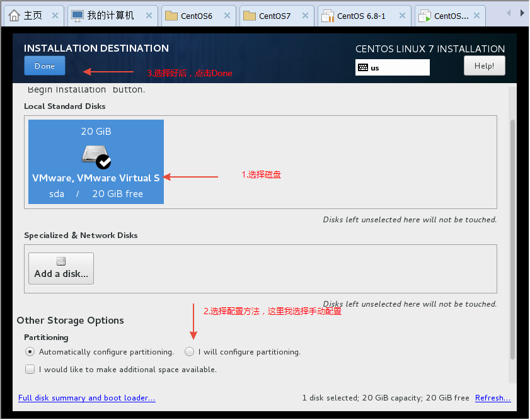Close the CentOS 6.8-1 tab

coord(402,16)
